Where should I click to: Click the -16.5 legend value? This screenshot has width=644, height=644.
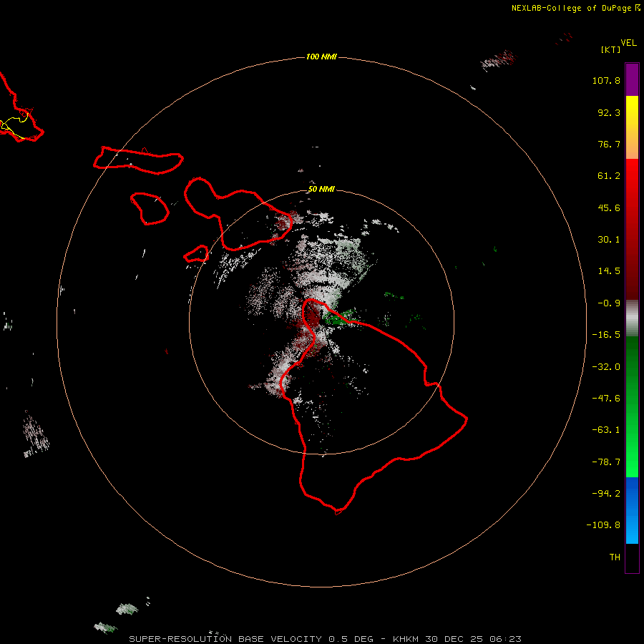(606, 335)
